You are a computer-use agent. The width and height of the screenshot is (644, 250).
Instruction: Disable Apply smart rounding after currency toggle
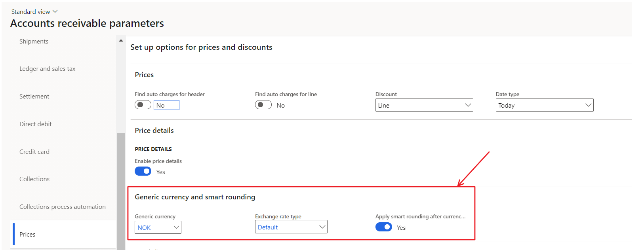383,227
